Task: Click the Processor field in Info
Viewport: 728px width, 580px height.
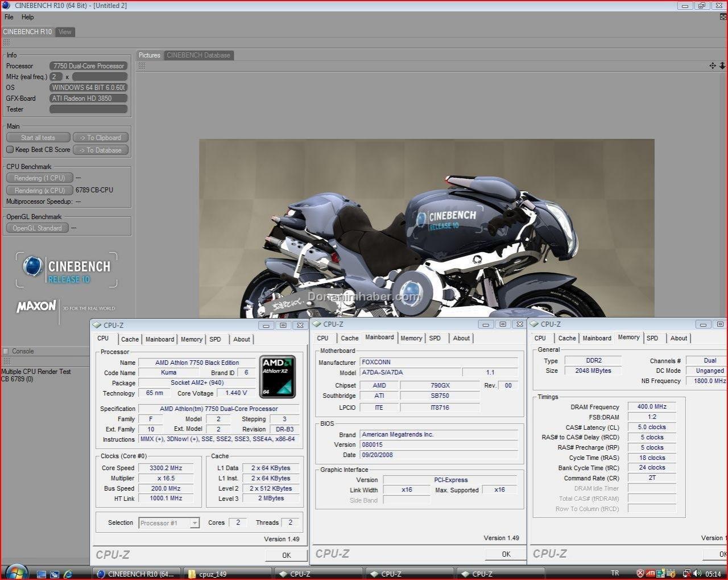Action: [88, 66]
